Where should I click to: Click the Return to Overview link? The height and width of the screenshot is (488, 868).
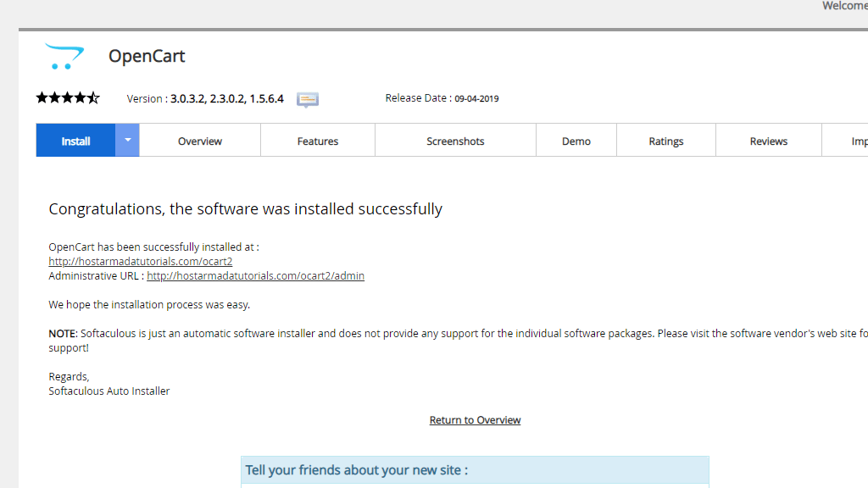(475, 420)
